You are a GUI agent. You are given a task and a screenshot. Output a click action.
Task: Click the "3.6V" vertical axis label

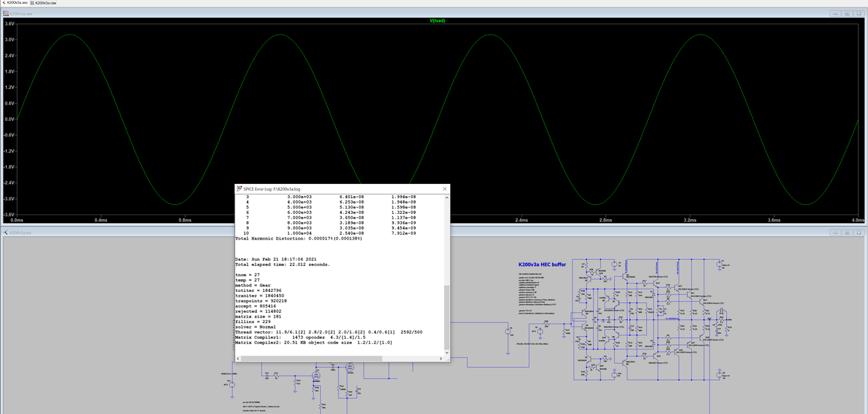9,23
